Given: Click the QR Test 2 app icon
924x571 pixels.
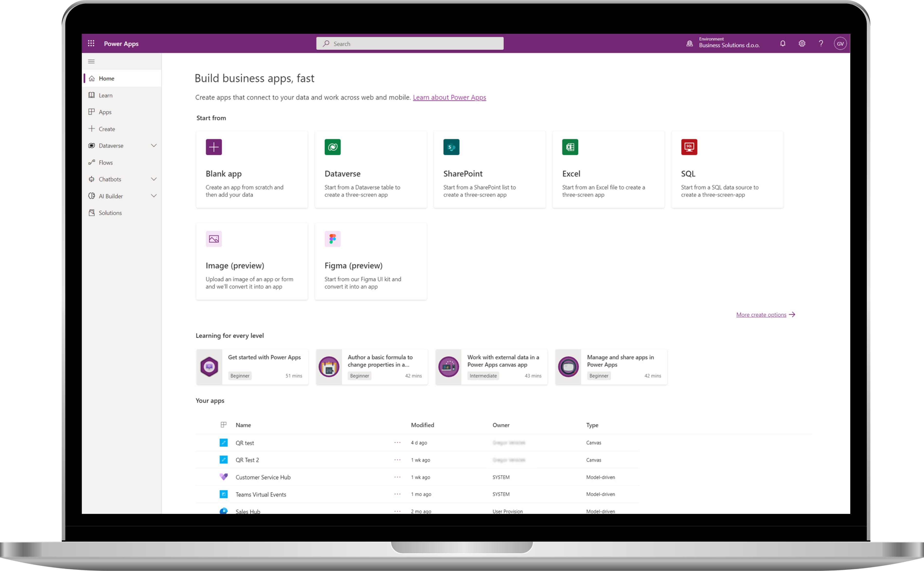Looking at the screenshot, I should [x=224, y=460].
